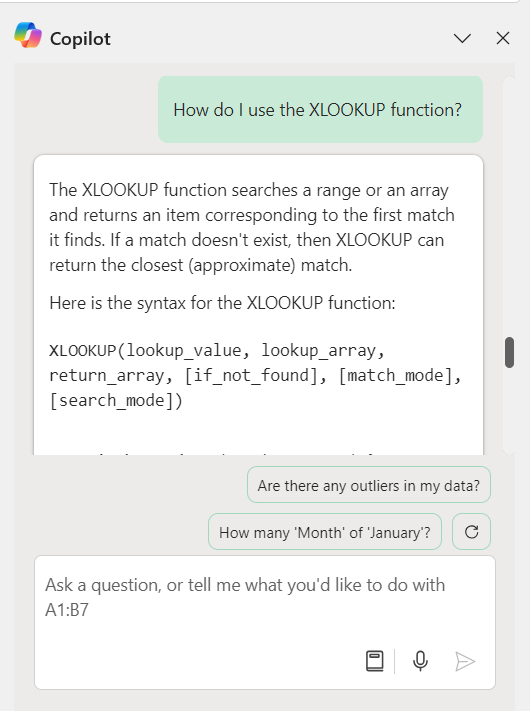This screenshot has height=711, width=530.
Task: Collapse the Copilot pane with the chevron
Action: coord(462,39)
